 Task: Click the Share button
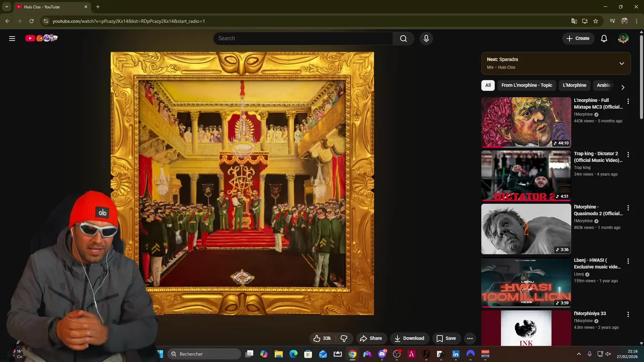pos(371,338)
